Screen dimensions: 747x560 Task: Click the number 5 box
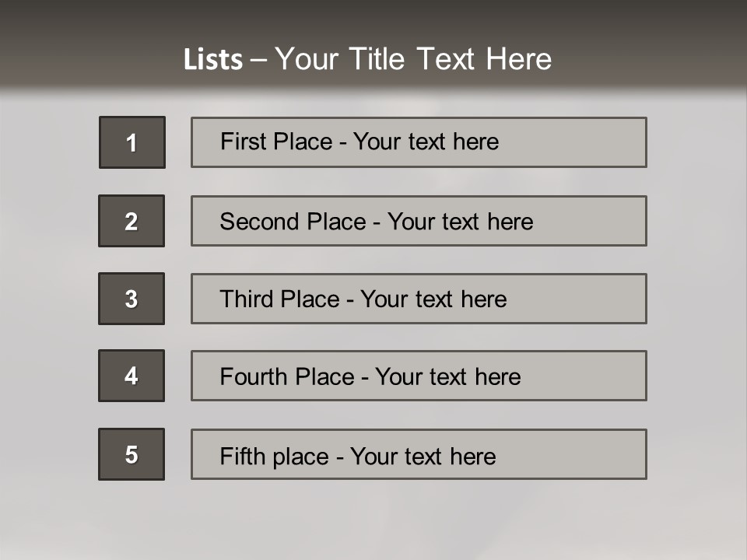pos(132,454)
